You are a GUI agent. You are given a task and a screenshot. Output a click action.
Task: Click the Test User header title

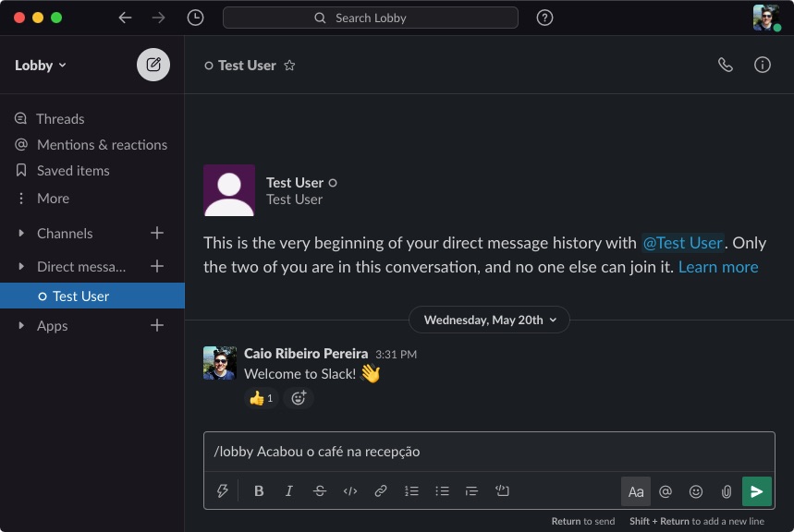coord(247,66)
